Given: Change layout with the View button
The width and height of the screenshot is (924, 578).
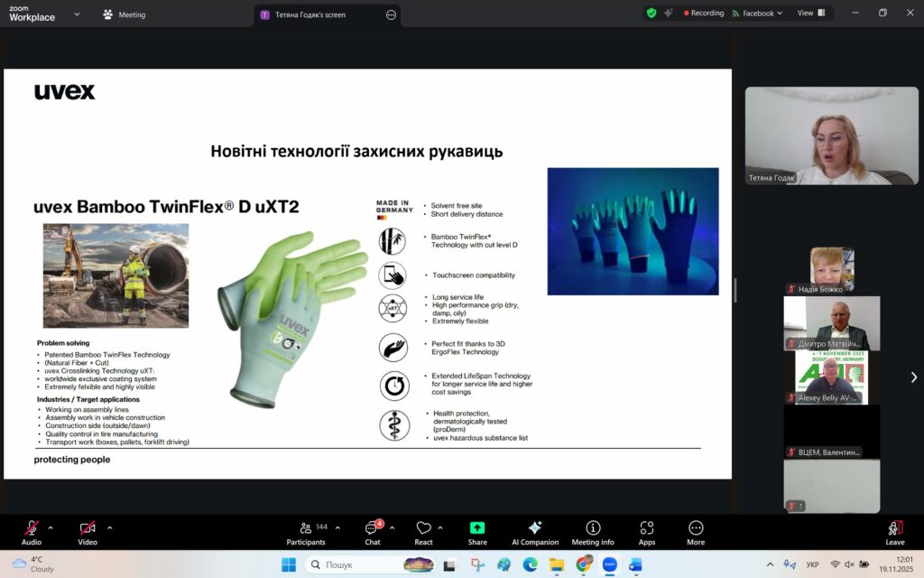Looking at the screenshot, I should click(809, 14).
